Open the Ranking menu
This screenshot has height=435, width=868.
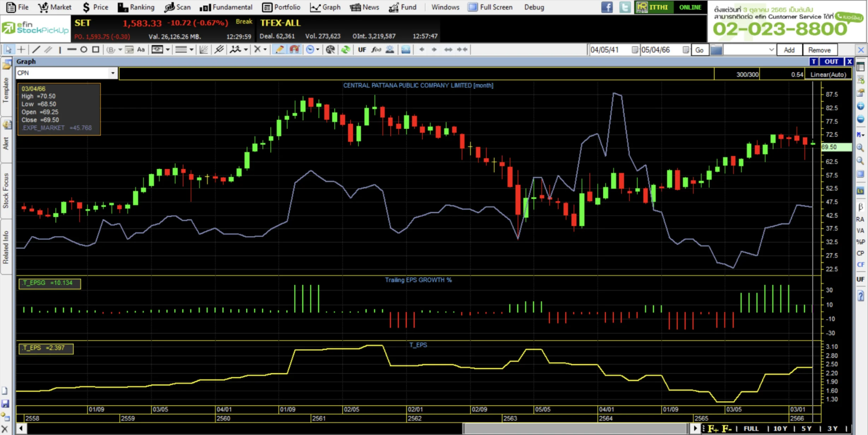(x=136, y=7)
